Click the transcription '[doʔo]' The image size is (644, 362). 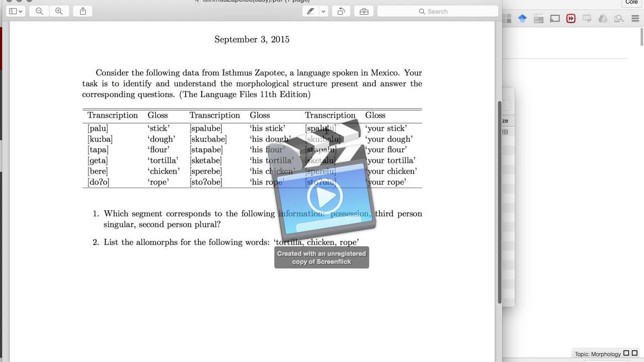point(98,182)
